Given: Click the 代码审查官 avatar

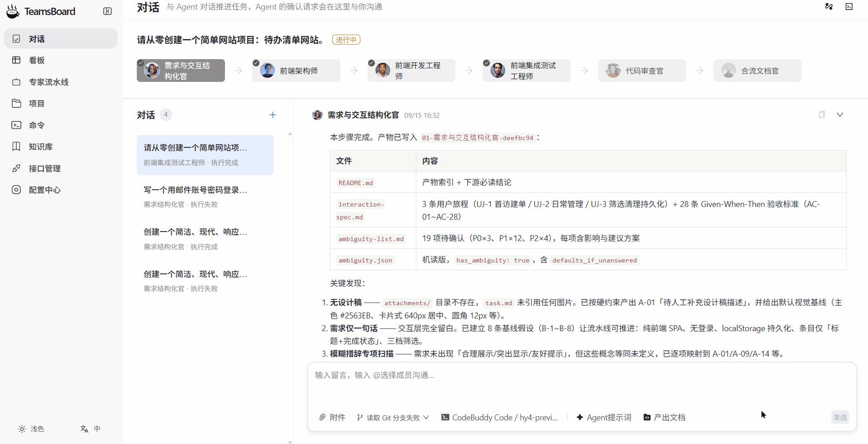Looking at the screenshot, I should [x=614, y=71].
